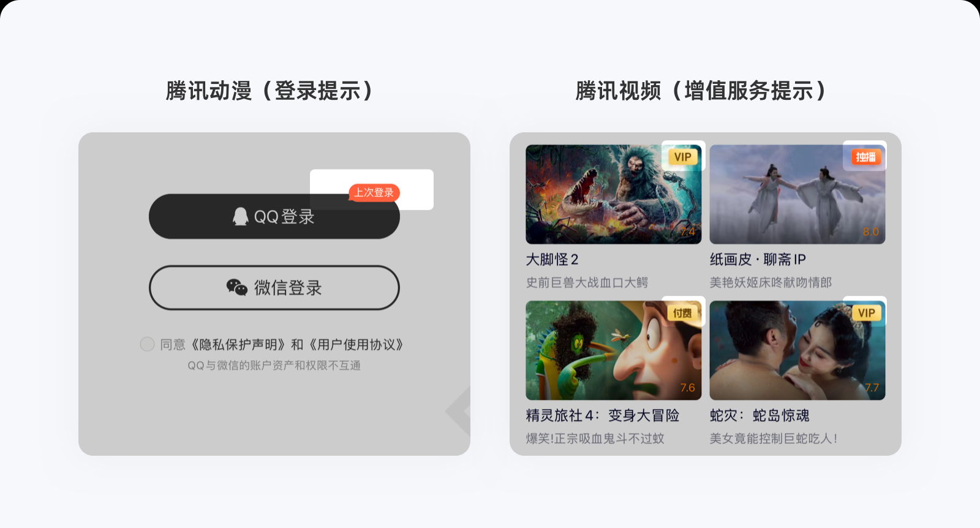The height and width of the screenshot is (528, 980).
Task: Click the 付费 badge on 精灵旅社4
Action: [x=682, y=313]
